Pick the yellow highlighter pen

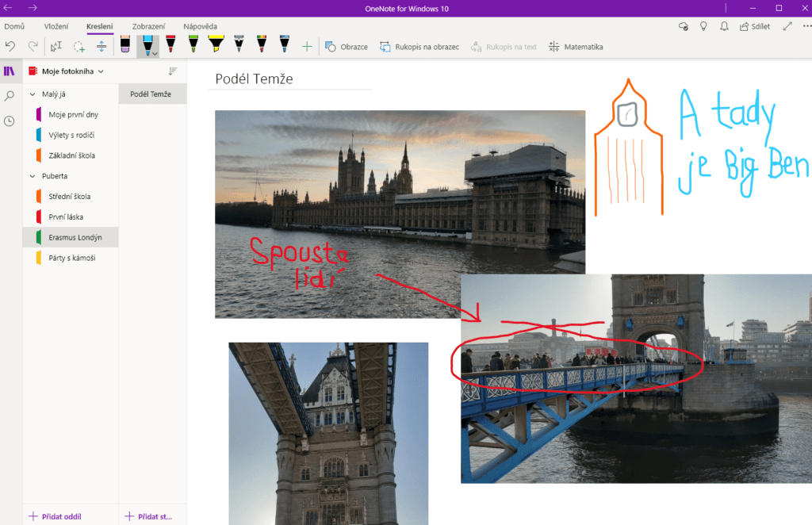(x=215, y=46)
